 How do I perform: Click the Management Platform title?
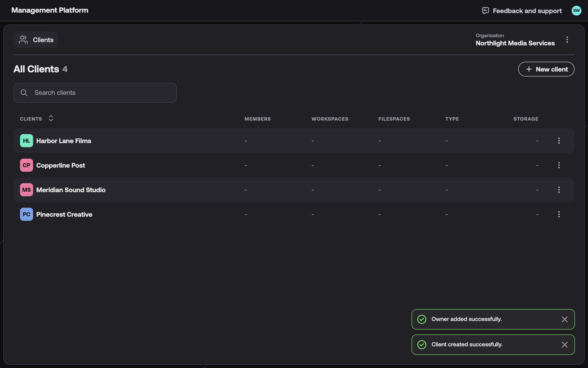(x=50, y=10)
